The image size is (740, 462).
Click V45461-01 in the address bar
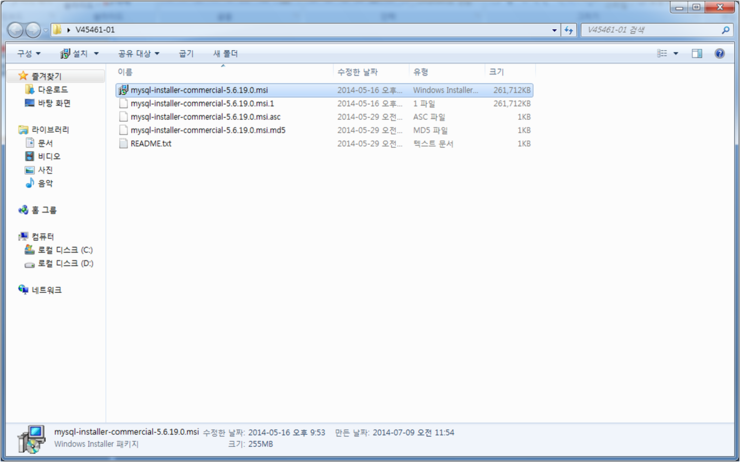tap(95, 30)
